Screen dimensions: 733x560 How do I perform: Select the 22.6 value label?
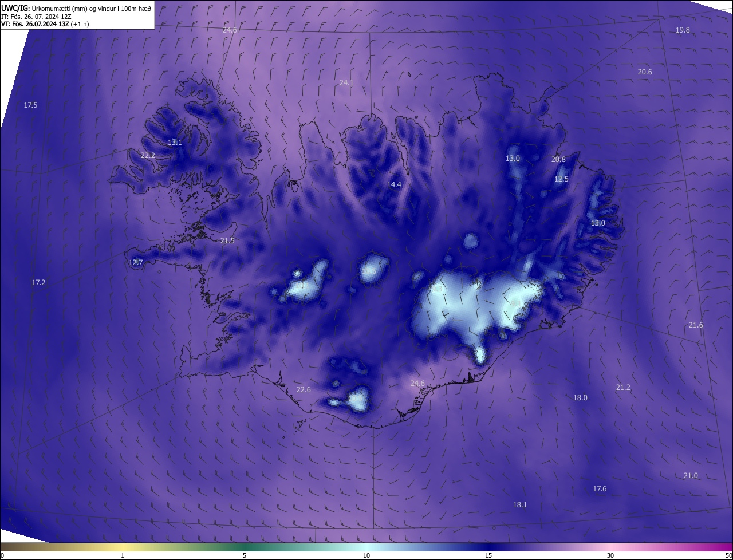(304, 389)
